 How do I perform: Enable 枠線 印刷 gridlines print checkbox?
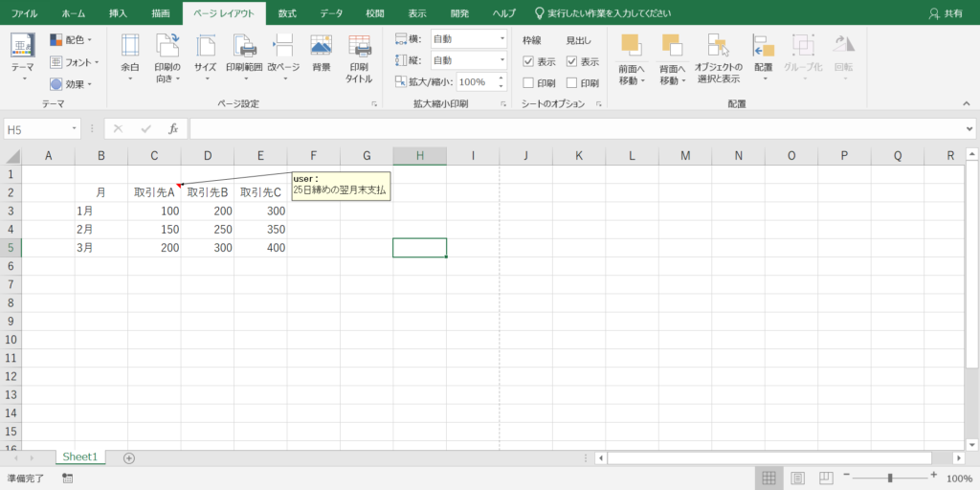tap(528, 83)
